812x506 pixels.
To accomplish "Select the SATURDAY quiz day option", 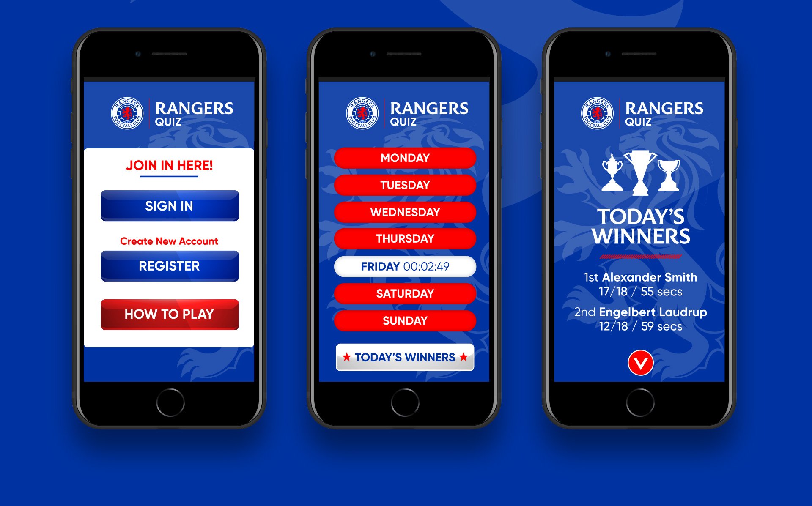I will [406, 293].
